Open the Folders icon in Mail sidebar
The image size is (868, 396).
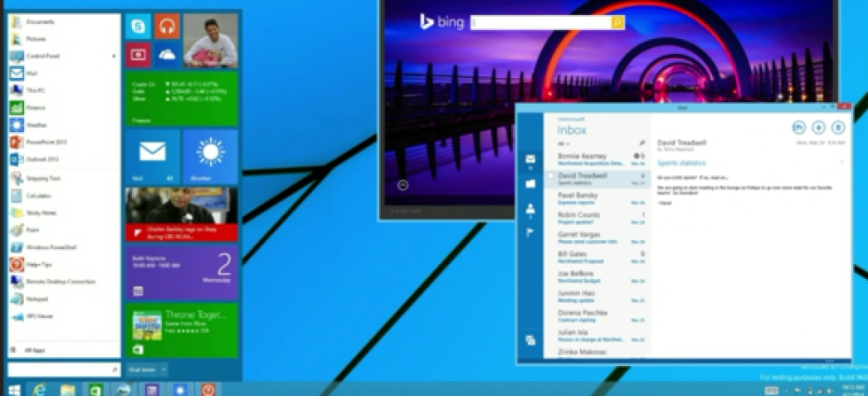tap(531, 183)
